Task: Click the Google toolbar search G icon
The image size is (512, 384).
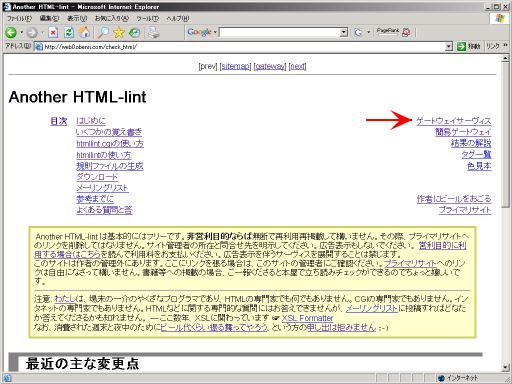Action: (358, 32)
